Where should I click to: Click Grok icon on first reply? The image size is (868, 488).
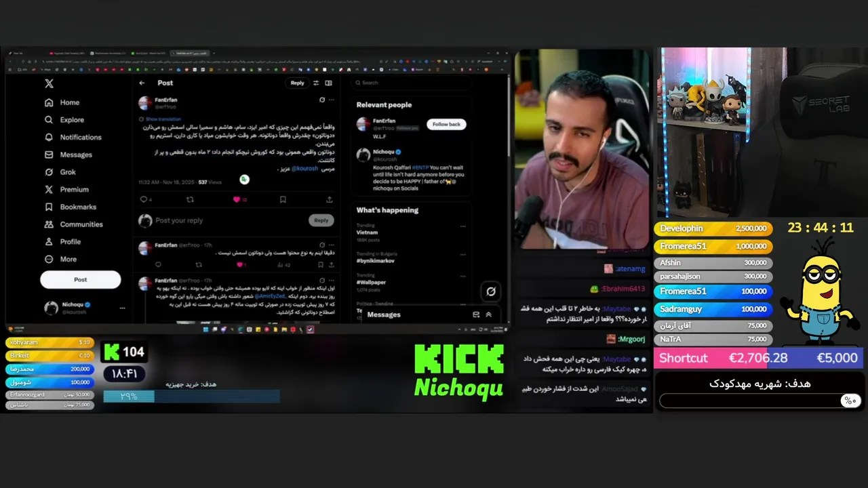[x=322, y=245]
